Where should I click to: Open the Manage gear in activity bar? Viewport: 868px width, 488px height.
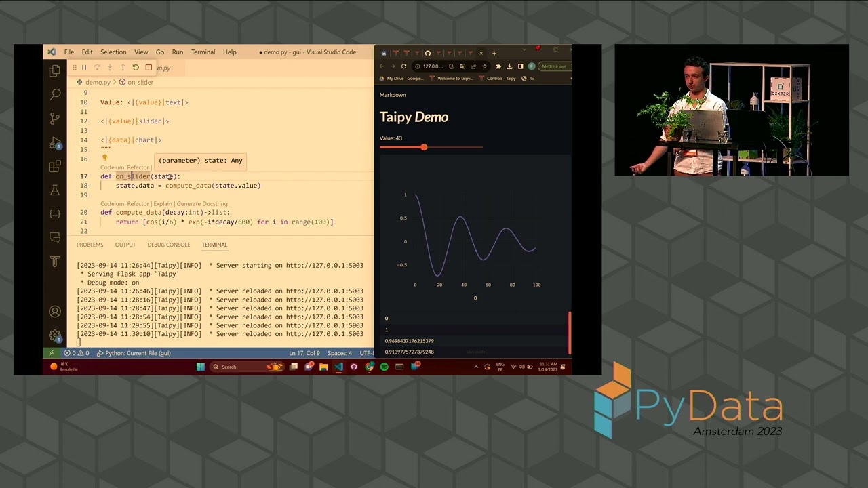pyautogui.click(x=55, y=335)
